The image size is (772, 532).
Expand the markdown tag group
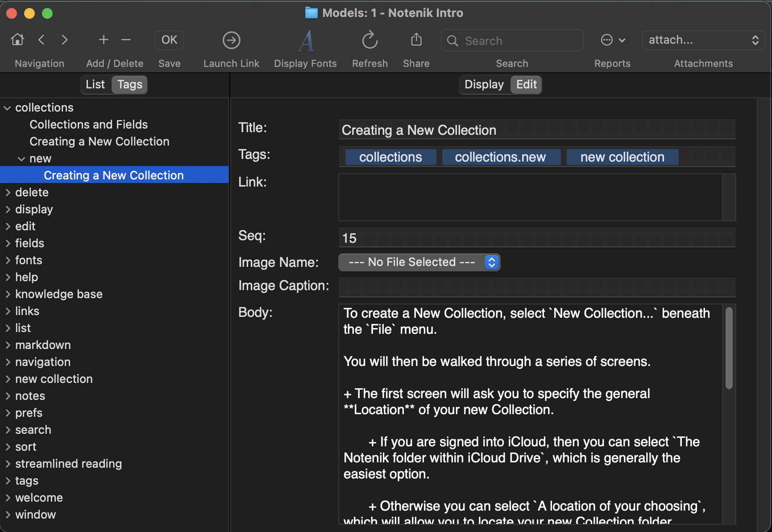(x=8, y=345)
